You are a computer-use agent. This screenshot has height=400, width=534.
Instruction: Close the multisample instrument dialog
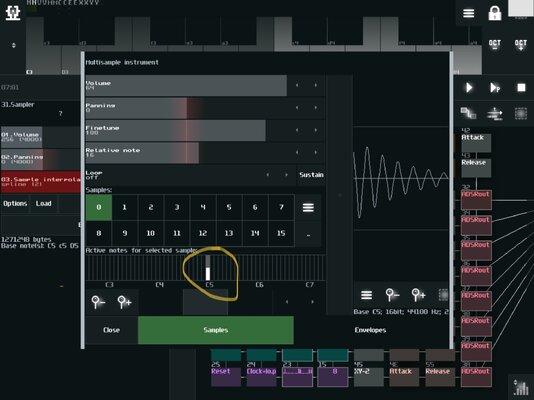(111, 330)
